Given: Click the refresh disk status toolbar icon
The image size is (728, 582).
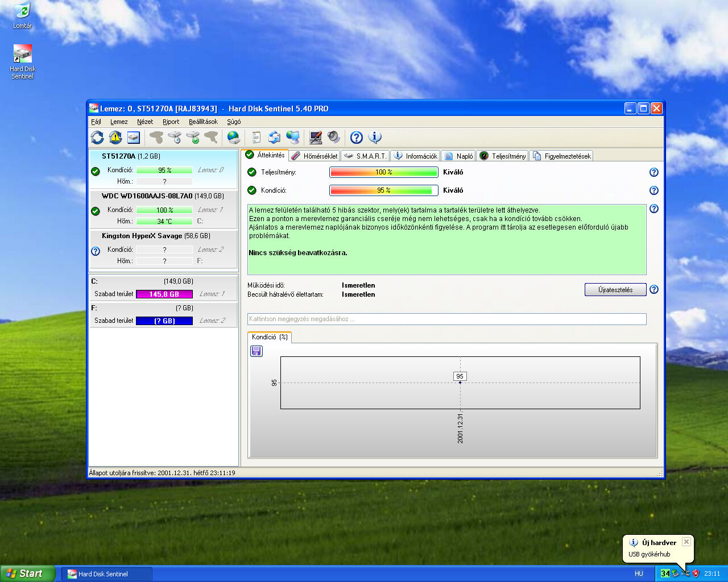Looking at the screenshot, I should 97,138.
